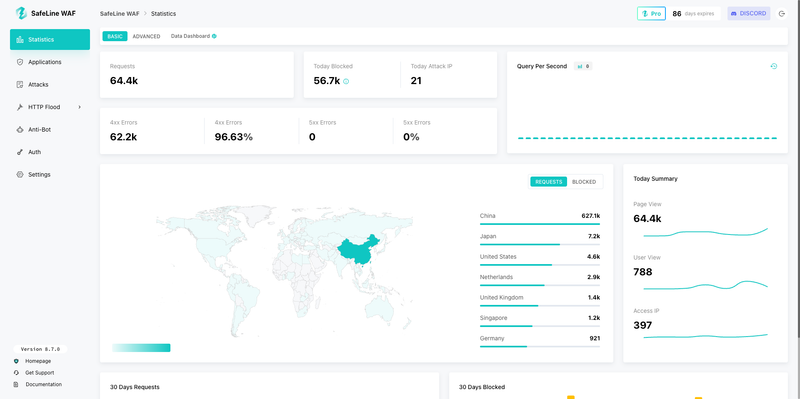Screen dimensions: 800x399
Task: Open the Homepage link
Action: pos(38,361)
